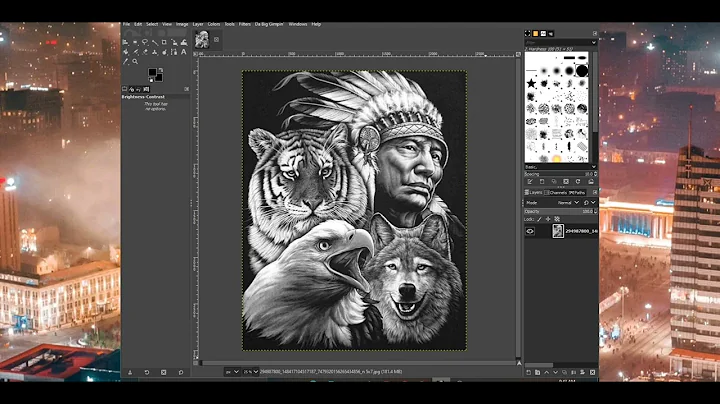Switch to Tool Options tab
Screen dimensions: 720x404
pyautogui.click(x=124, y=89)
